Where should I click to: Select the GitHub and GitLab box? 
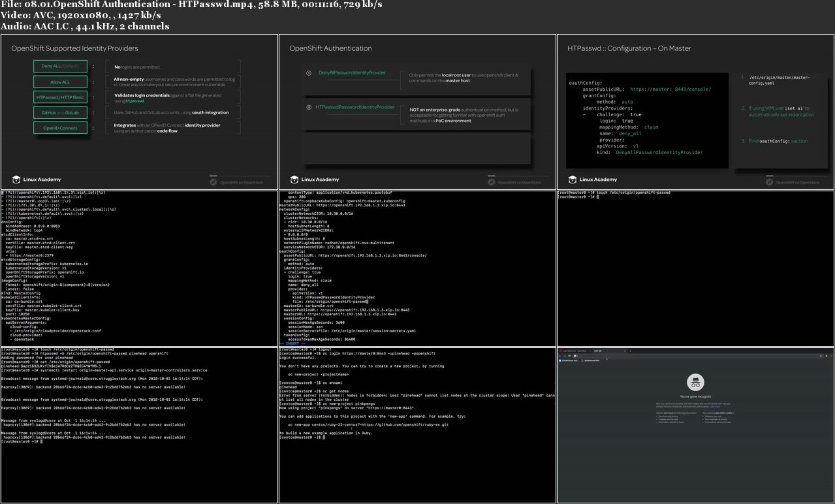[60, 113]
